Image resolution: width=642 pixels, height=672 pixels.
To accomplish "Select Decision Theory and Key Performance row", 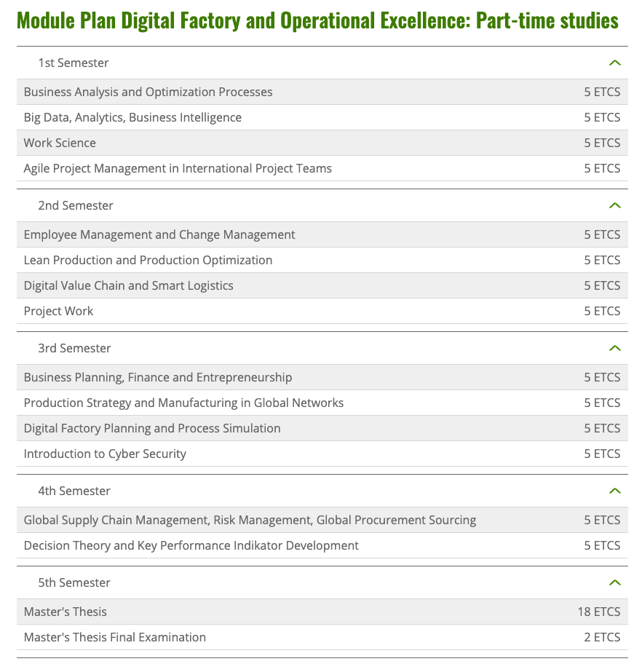I will [x=322, y=545].
